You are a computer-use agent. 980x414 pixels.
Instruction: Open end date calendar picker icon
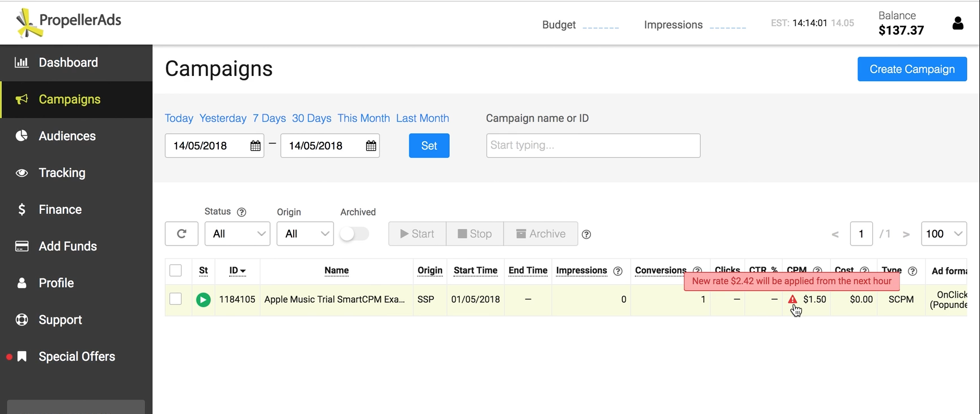pos(371,146)
